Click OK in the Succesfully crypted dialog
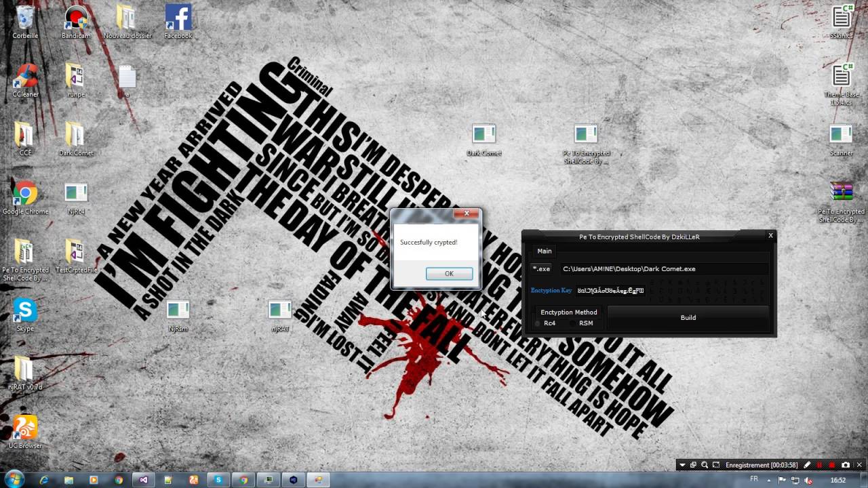Screen dimensions: 868x488 [x=449, y=274]
